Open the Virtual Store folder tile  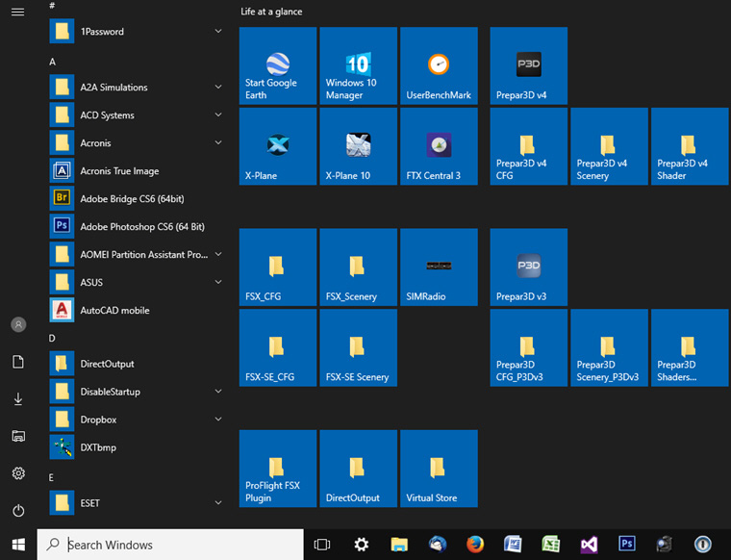coord(439,469)
